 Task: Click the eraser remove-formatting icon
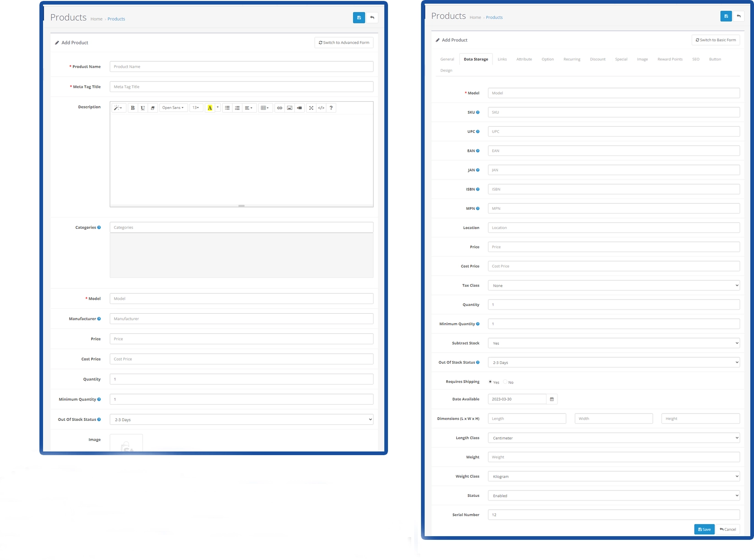click(x=153, y=108)
